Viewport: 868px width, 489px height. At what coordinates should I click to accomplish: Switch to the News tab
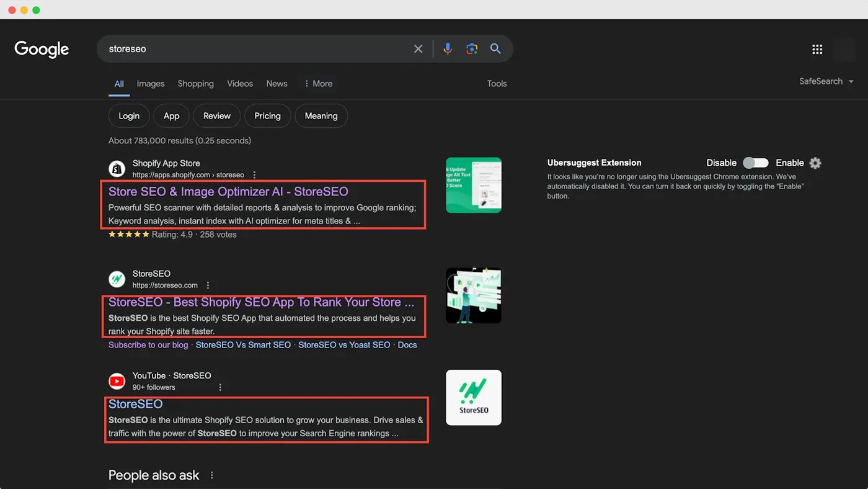(277, 84)
